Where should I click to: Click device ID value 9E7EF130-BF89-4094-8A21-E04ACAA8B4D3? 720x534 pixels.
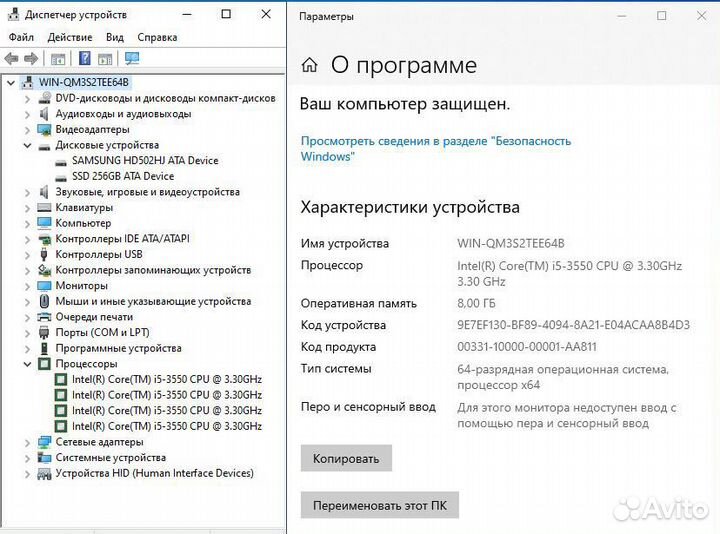click(574, 325)
